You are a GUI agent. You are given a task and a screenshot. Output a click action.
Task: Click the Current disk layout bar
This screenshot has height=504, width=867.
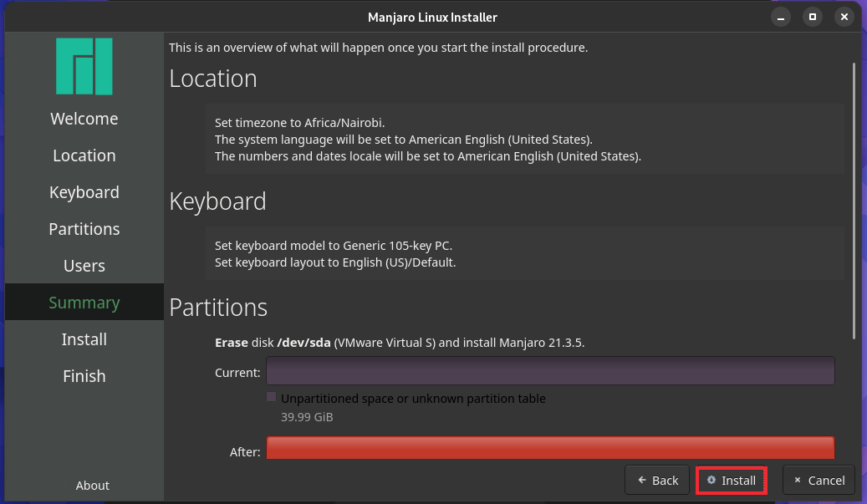550,371
